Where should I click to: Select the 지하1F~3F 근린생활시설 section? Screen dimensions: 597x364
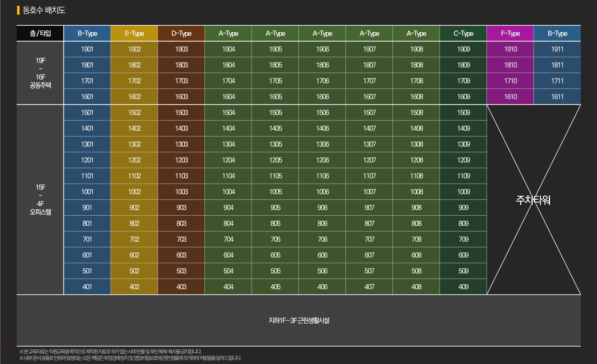click(x=298, y=320)
